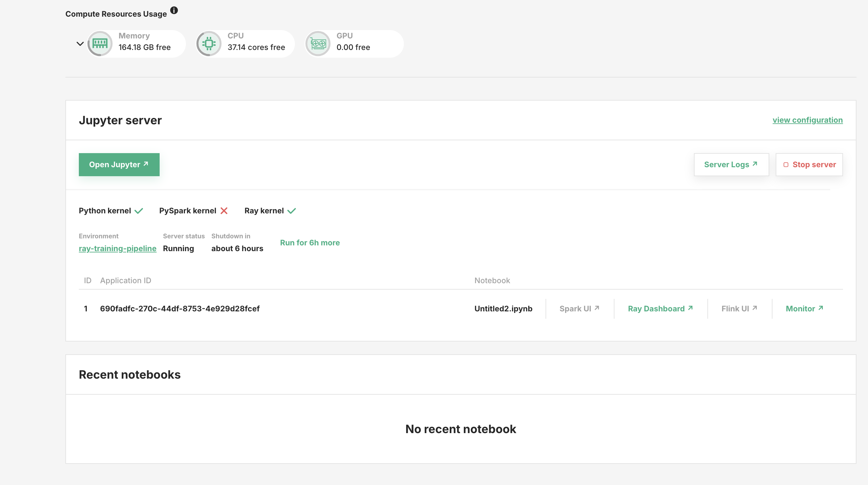Click the green check beside Ray kernel
Viewport: 868px width, 485px height.
pyautogui.click(x=291, y=210)
